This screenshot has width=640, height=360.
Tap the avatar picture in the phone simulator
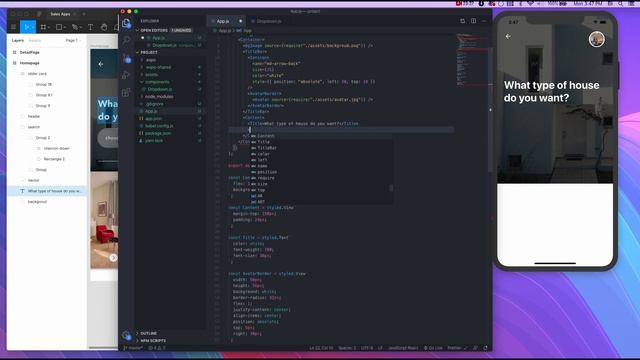596,39
